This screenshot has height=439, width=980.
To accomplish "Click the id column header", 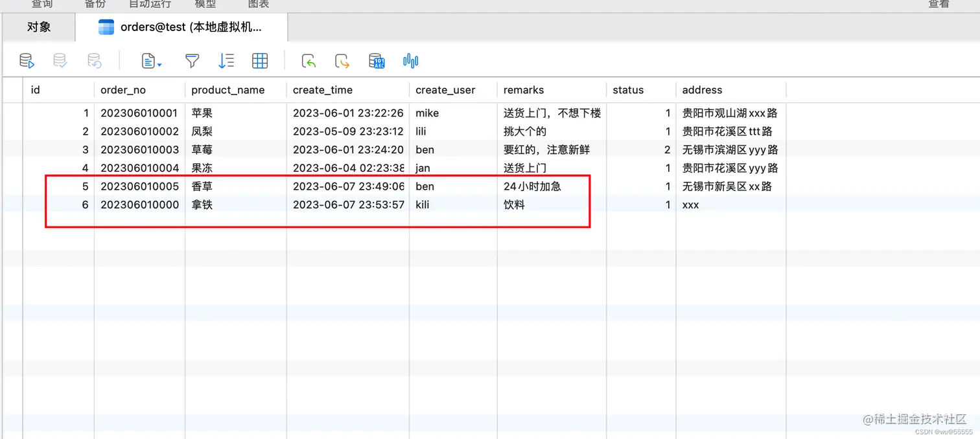I will 59,90.
